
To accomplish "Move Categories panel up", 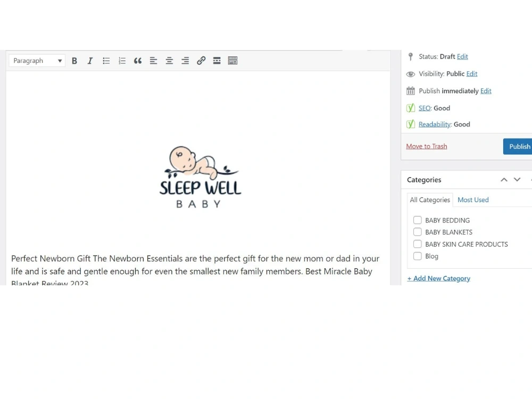I will coord(504,180).
